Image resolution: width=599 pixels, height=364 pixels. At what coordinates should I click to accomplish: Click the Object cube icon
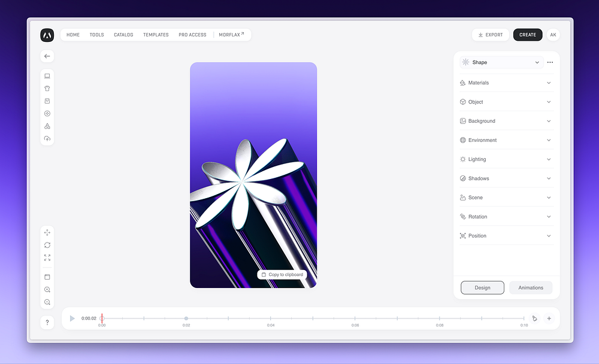point(462,102)
